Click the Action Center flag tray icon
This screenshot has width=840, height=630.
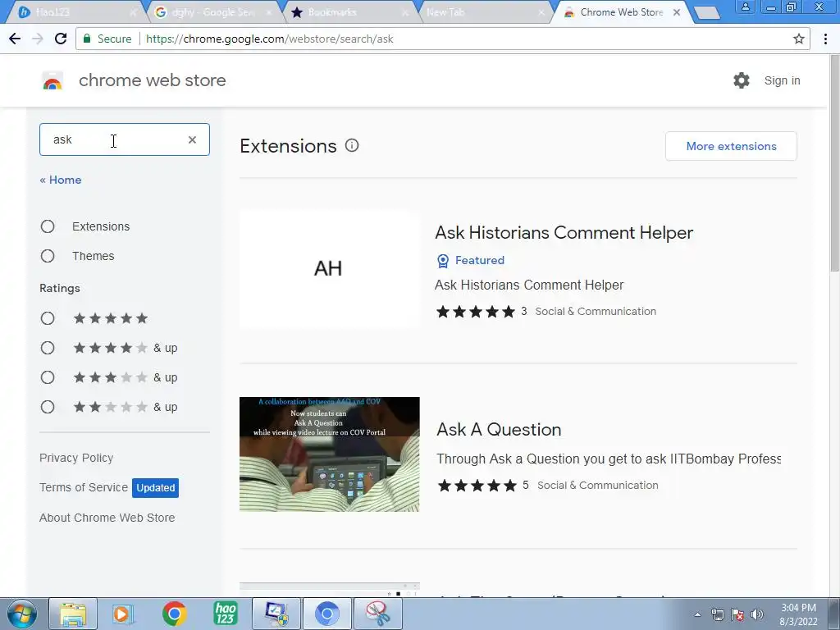737,614
